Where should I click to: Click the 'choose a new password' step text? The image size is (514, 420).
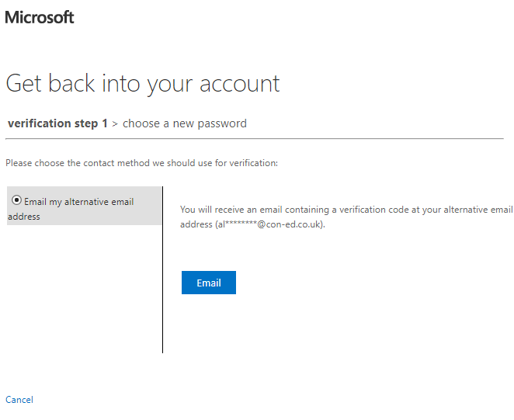coord(185,123)
